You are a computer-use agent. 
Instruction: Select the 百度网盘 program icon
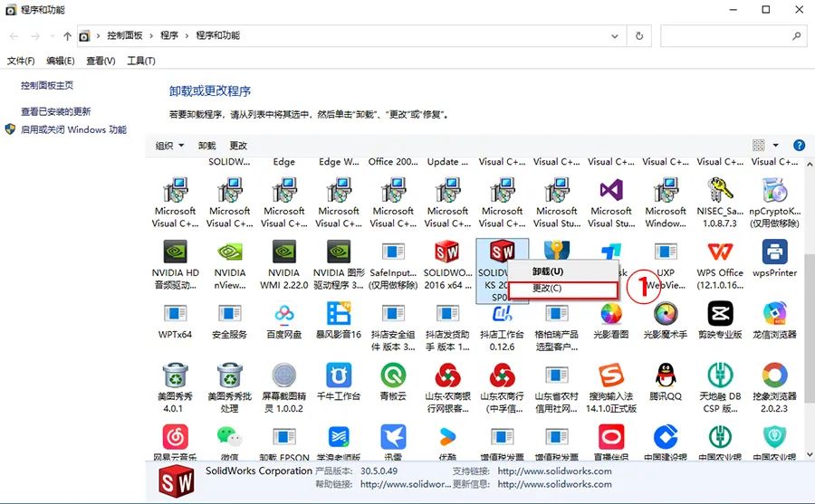pyautogui.click(x=284, y=314)
